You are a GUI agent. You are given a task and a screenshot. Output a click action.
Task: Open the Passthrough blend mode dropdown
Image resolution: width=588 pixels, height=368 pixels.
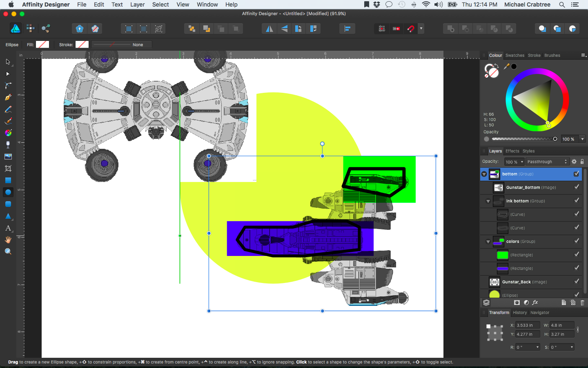tap(547, 162)
